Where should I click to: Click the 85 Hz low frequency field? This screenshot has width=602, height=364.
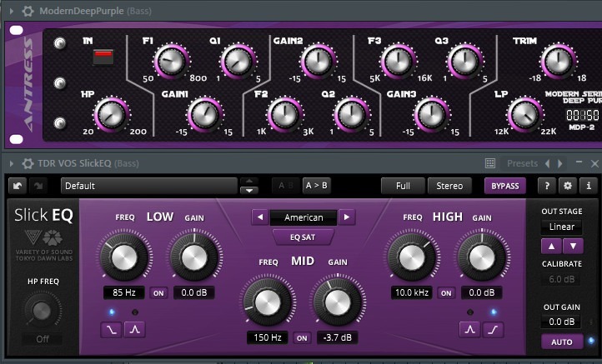[x=124, y=292]
